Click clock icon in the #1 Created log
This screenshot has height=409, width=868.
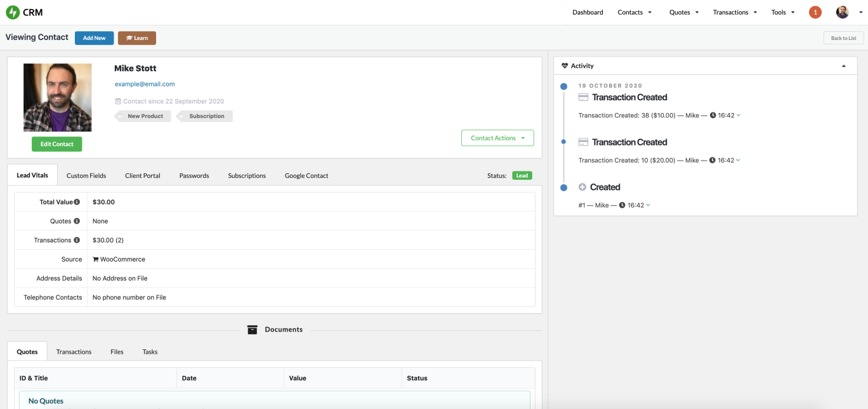[622, 205]
